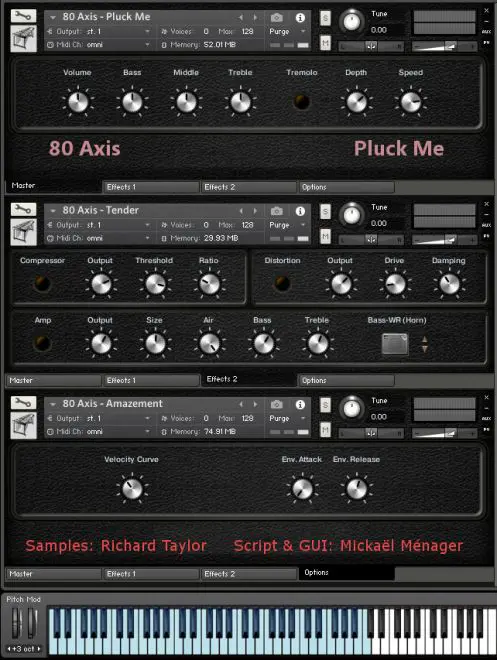Switch Pluck Me to Effects 1 tab
The height and width of the screenshot is (660, 497).
151,187
